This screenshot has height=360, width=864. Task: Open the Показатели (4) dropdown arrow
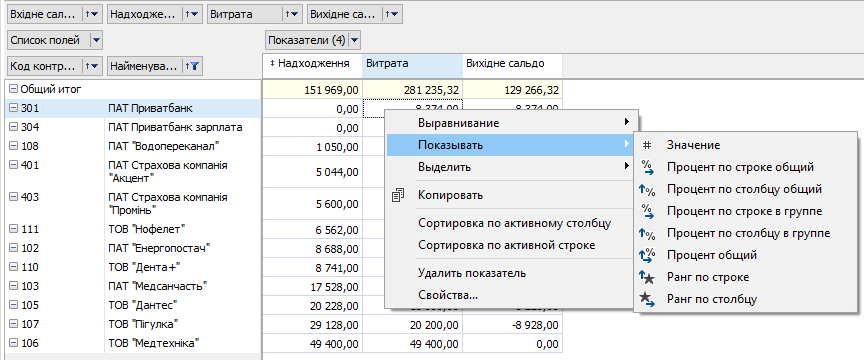pyautogui.click(x=354, y=40)
